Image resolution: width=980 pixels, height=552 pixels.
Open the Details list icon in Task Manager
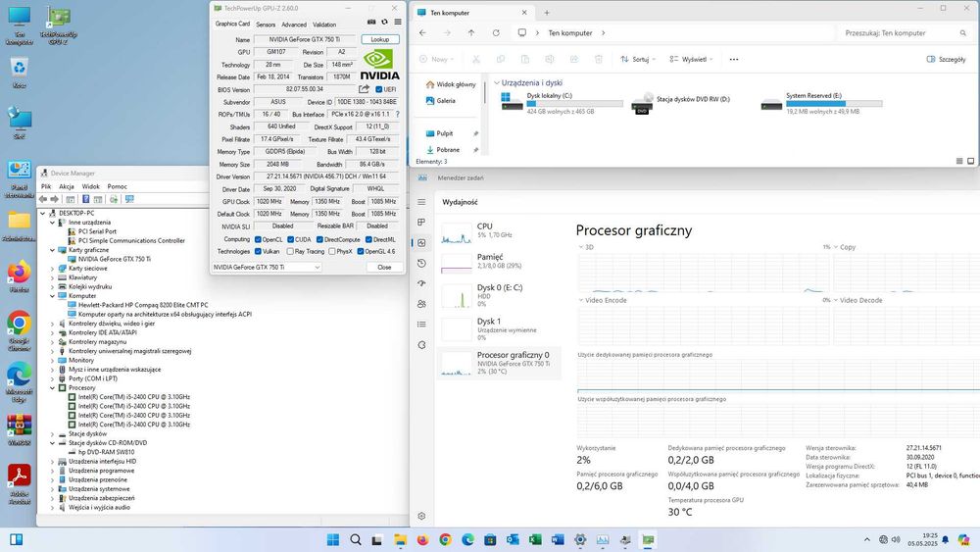421,324
